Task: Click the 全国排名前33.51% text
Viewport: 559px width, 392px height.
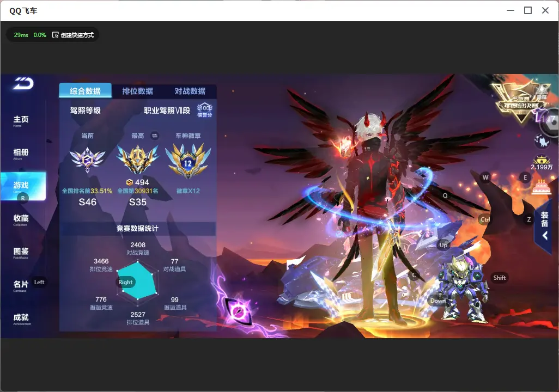Action: tap(87, 191)
